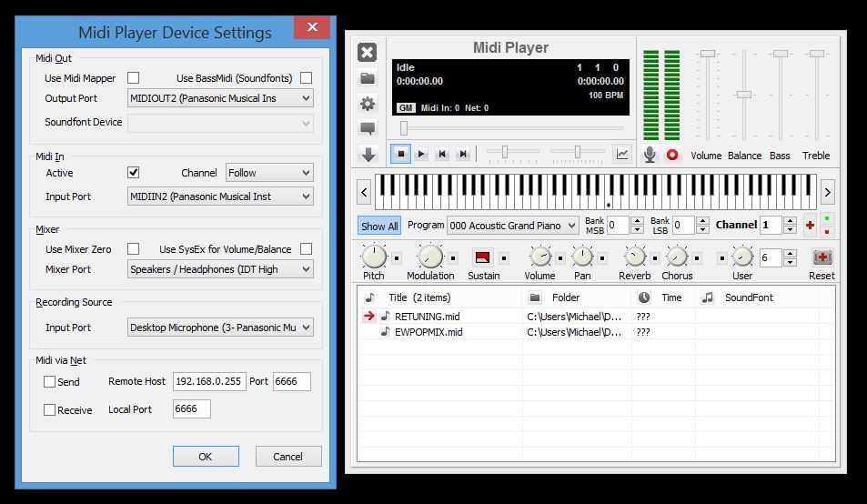Open the Output Port dropdown
The width and height of the screenshot is (867, 504).
(x=220, y=98)
